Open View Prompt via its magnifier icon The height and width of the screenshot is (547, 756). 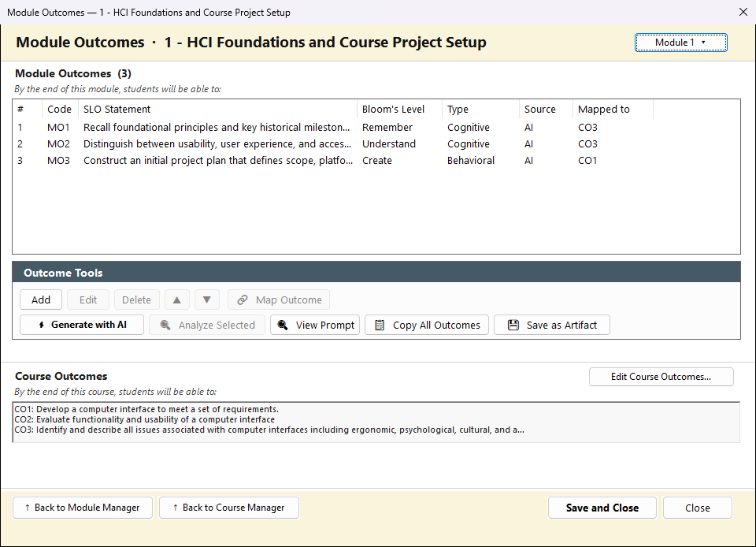(x=283, y=325)
